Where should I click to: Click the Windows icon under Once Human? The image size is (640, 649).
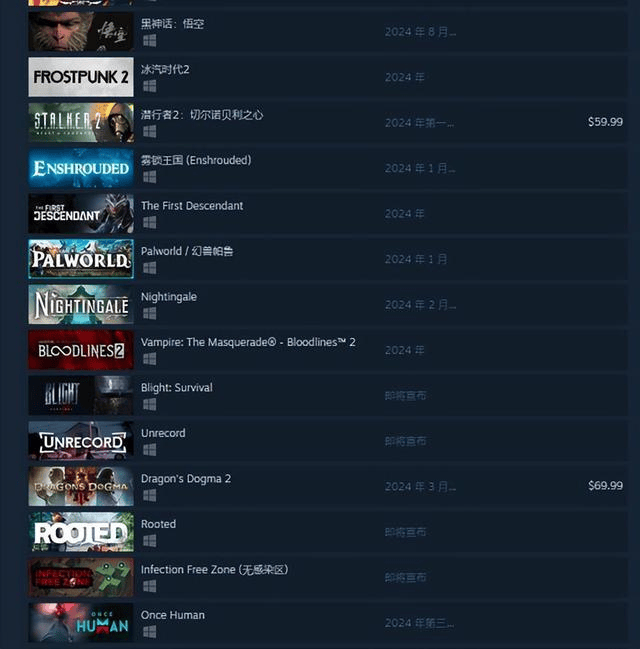point(149,632)
